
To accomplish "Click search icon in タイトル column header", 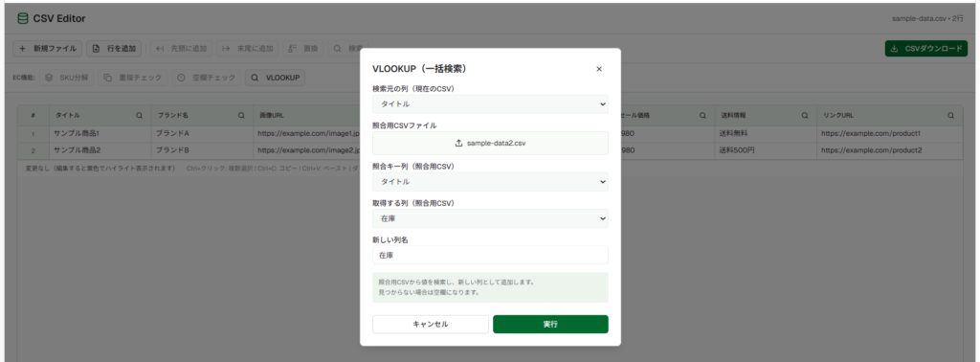I will point(140,116).
